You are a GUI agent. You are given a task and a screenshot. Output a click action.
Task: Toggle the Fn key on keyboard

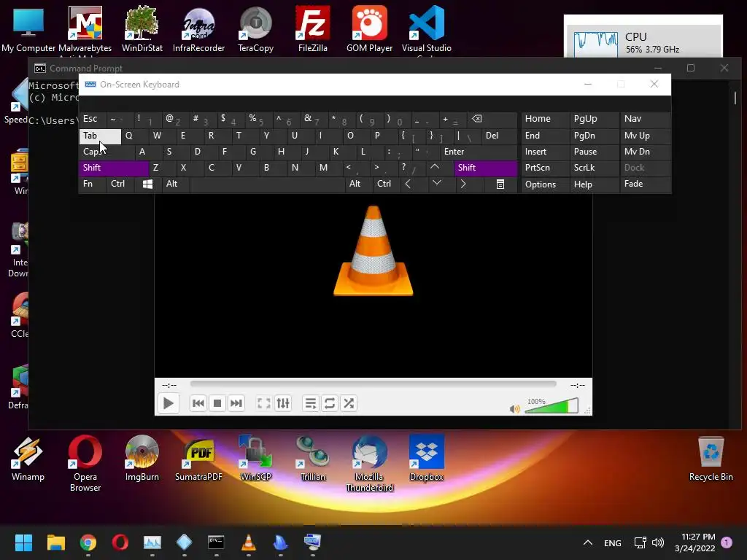coord(93,184)
